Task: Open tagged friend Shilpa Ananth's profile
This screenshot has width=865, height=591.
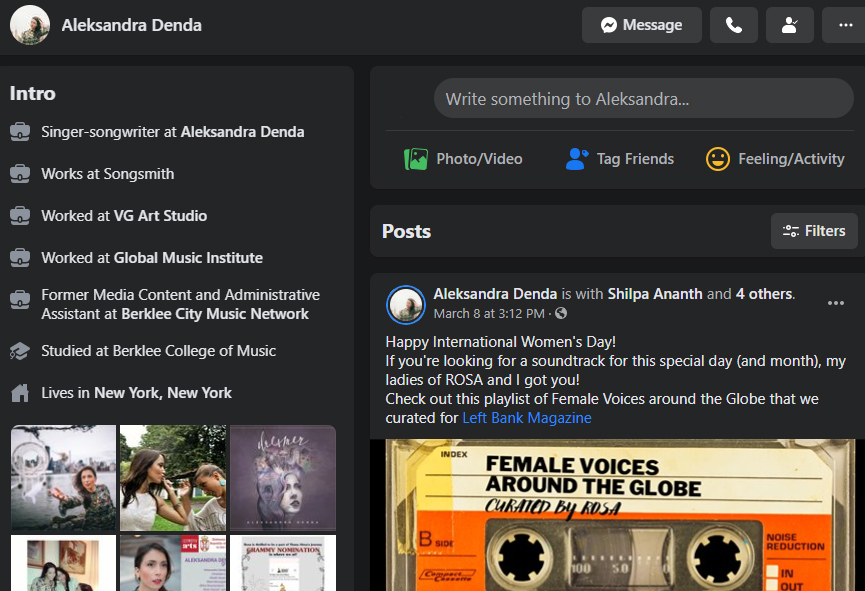Action: click(655, 294)
